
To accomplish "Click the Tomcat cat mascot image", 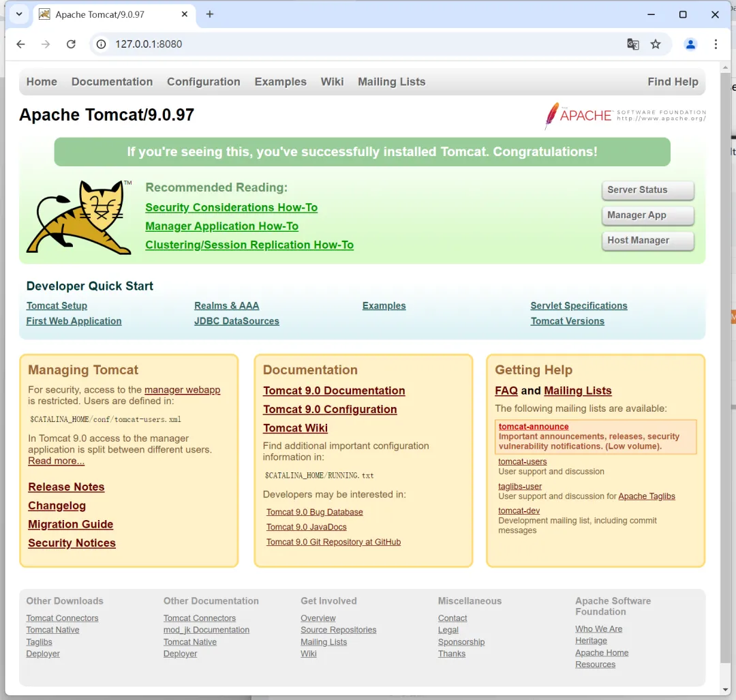I will pyautogui.click(x=79, y=217).
